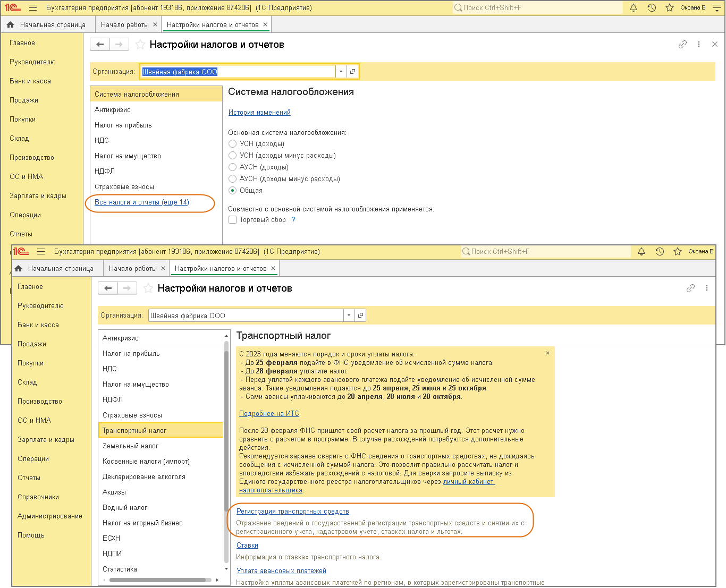Copy link icon in front window
This screenshot has height=588, width=726.
[x=691, y=288]
